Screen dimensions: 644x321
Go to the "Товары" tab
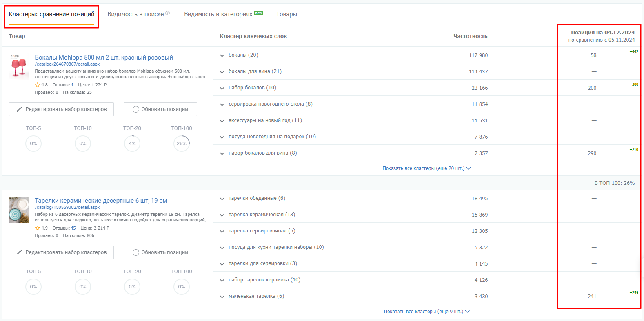[286, 14]
